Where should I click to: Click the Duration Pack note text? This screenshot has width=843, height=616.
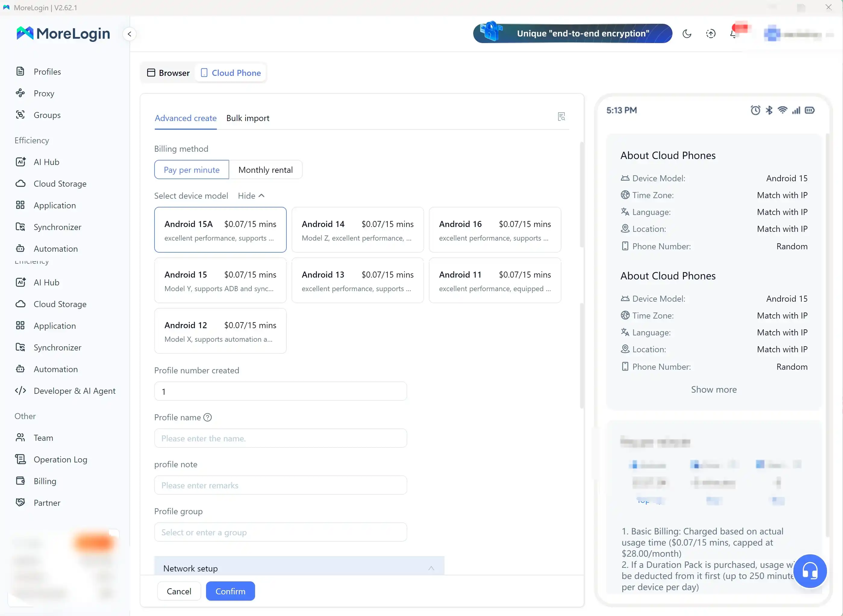click(707, 576)
